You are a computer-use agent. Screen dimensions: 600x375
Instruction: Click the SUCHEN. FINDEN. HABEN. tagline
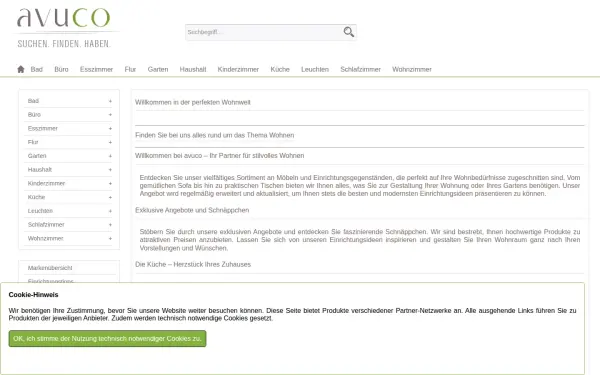click(x=64, y=44)
